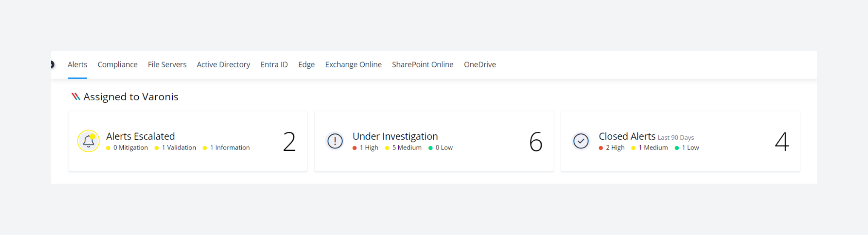Open the Entra ID tab
Viewport: 868px width, 235px height.
pyautogui.click(x=274, y=65)
